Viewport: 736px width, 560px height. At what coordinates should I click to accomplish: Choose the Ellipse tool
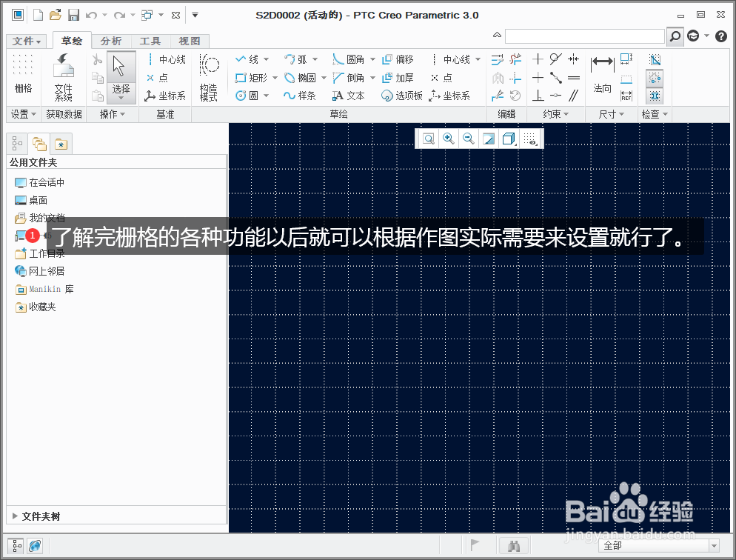point(300,78)
